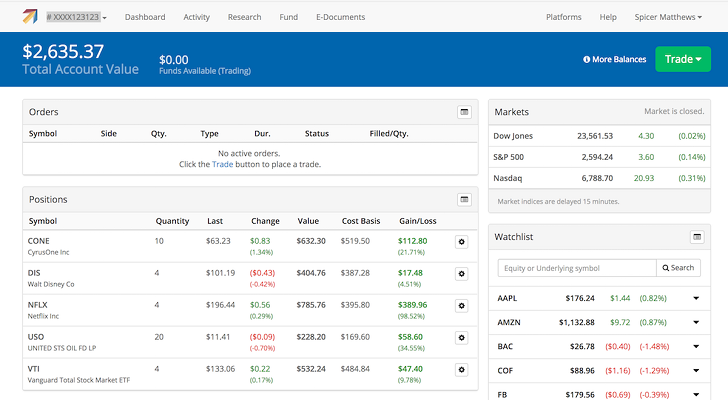
Task: Open the account number dropdown
Action: coord(78,17)
